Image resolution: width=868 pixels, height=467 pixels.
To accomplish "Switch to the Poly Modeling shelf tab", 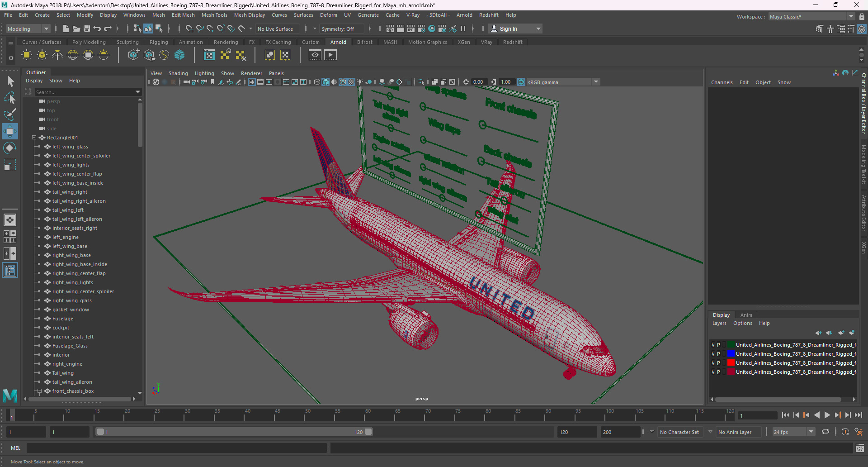I will pyautogui.click(x=89, y=42).
